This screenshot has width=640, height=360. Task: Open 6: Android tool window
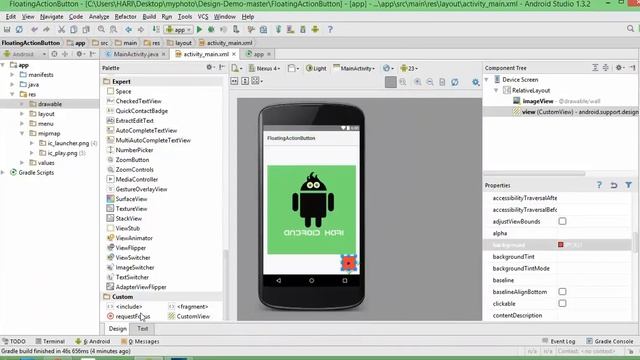click(93, 341)
